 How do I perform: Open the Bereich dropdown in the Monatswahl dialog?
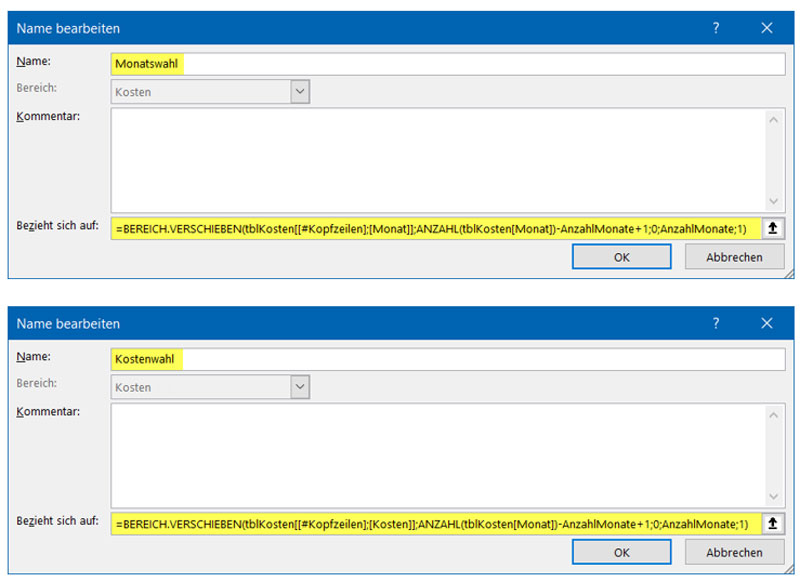pos(300,91)
